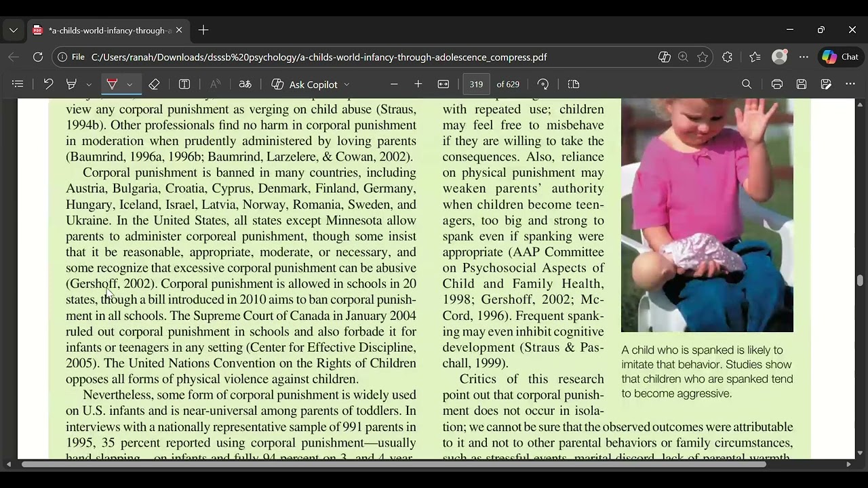Save the PDF with the disk icon
868x488 pixels.
802,84
